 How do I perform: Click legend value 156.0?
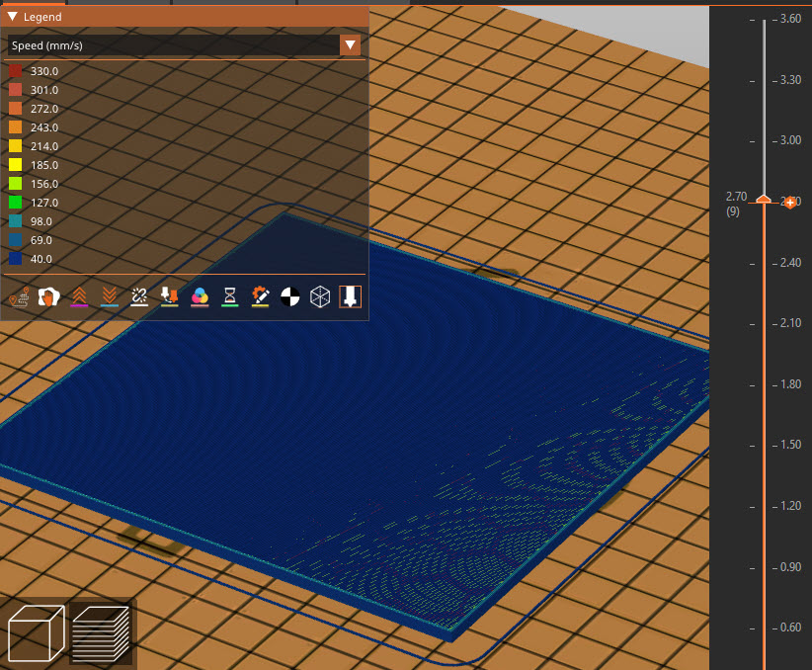[x=44, y=184]
